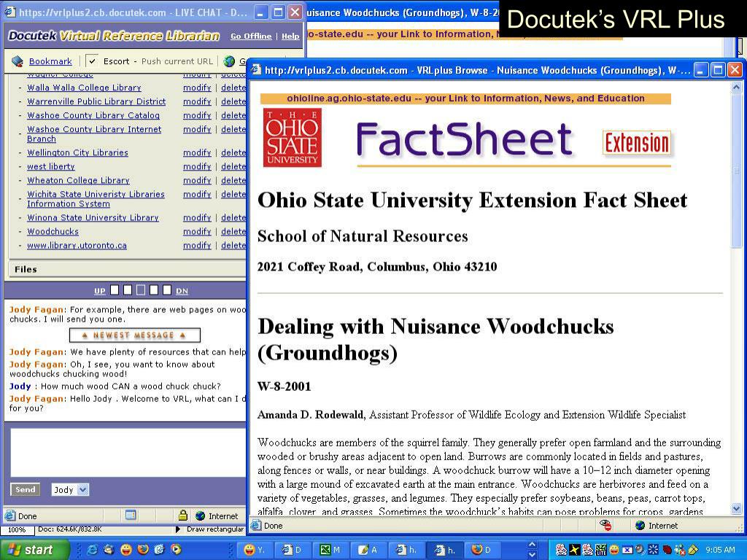Click the Yahoo smiley tray icon
The height and width of the screenshot is (560, 747).
pos(614,550)
